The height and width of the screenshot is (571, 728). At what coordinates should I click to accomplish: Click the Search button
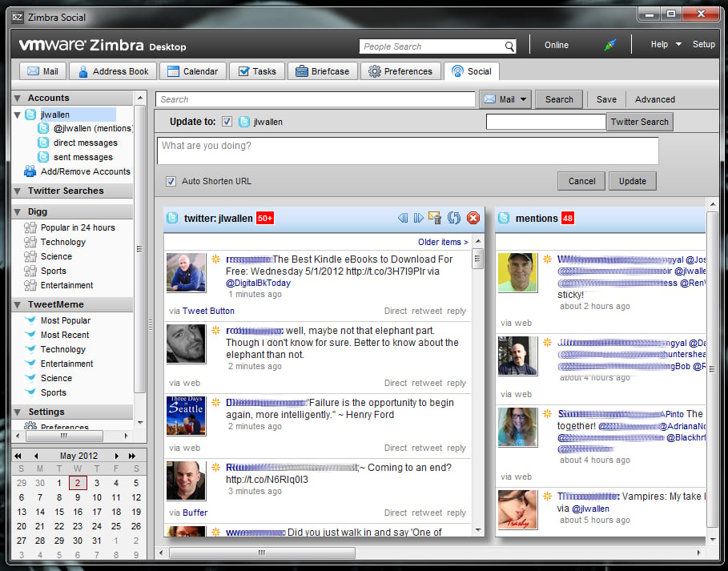[x=559, y=99]
